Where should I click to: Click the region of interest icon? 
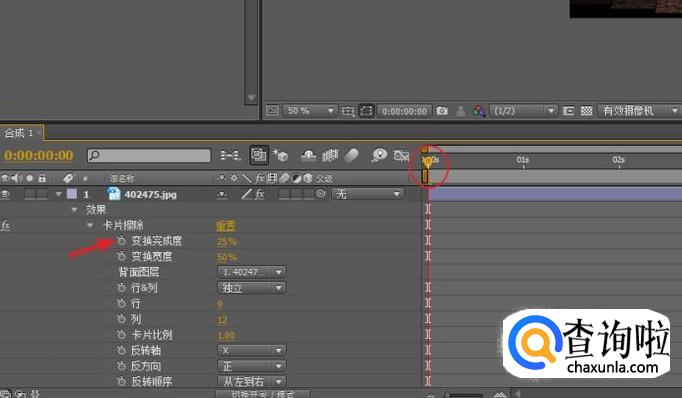[x=366, y=111]
